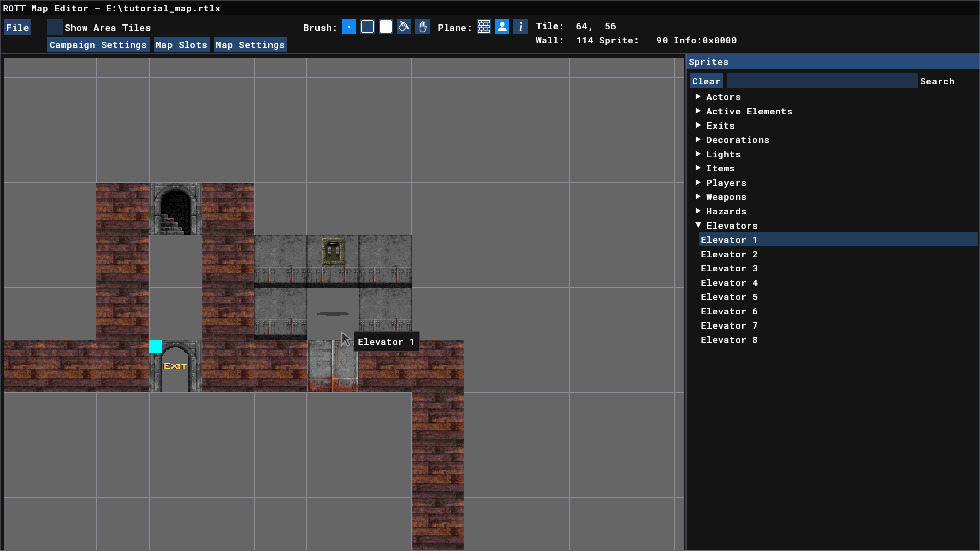Open the File menu
This screenshot has height=551, width=980.
17,28
